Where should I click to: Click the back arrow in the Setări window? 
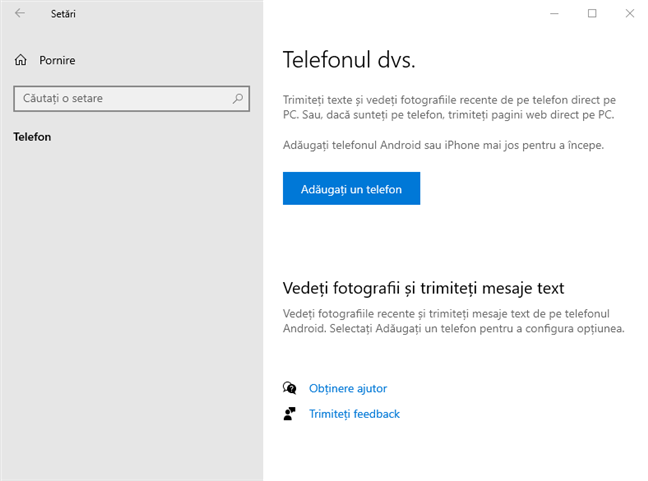pyautogui.click(x=20, y=13)
